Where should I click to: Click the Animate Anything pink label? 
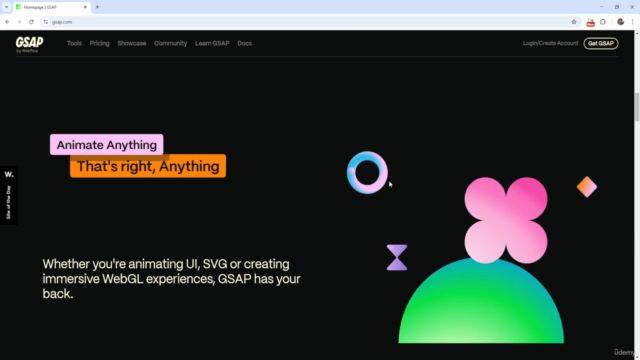107,144
